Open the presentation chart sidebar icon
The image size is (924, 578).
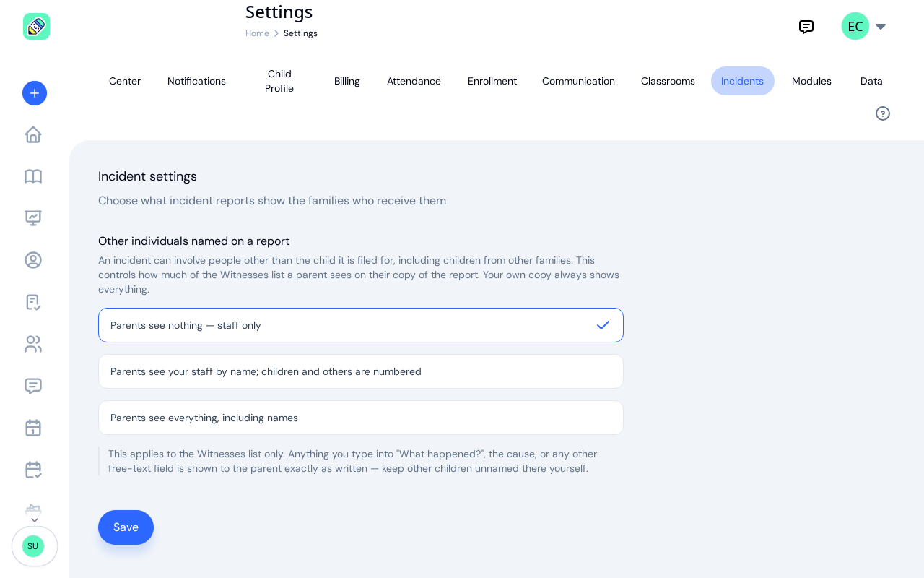point(33,218)
